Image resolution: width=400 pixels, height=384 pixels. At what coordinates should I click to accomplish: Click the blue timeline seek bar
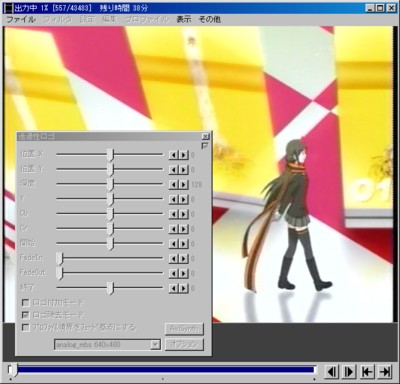tap(165, 369)
